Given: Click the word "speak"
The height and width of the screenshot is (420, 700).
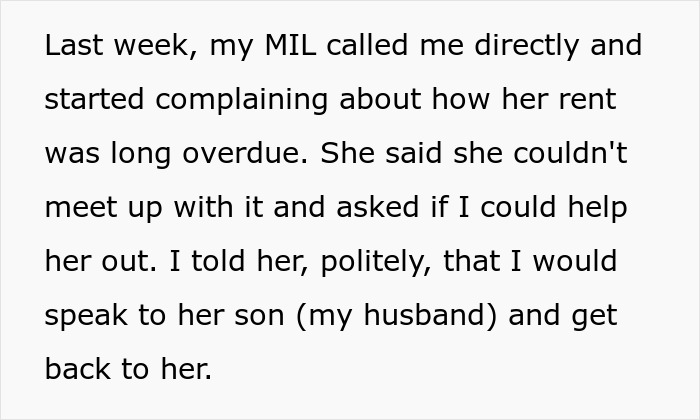Looking at the screenshot, I should point(87,317).
